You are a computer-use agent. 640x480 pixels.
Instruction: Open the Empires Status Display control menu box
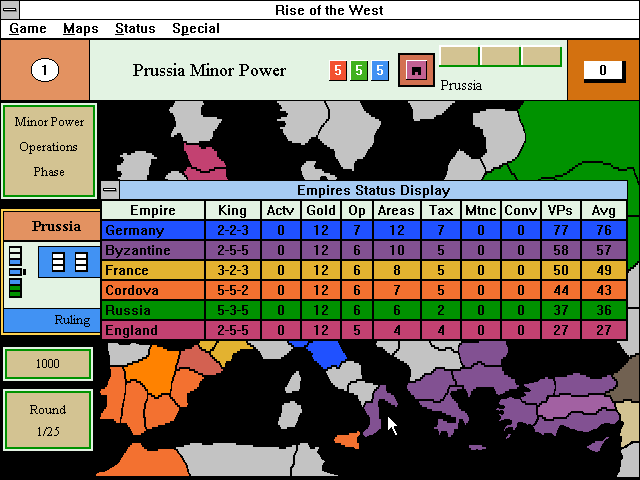pos(110,190)
